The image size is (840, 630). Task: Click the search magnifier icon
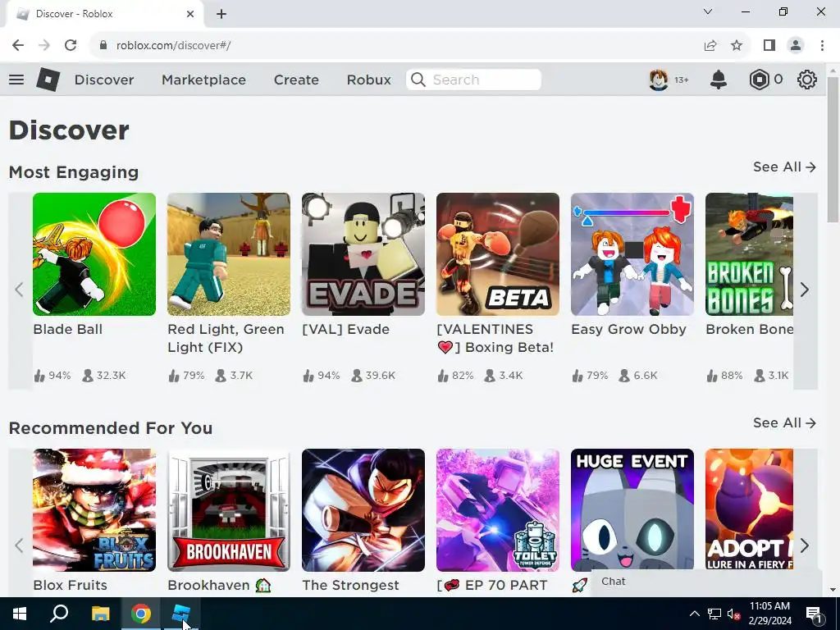click(418, 80)
